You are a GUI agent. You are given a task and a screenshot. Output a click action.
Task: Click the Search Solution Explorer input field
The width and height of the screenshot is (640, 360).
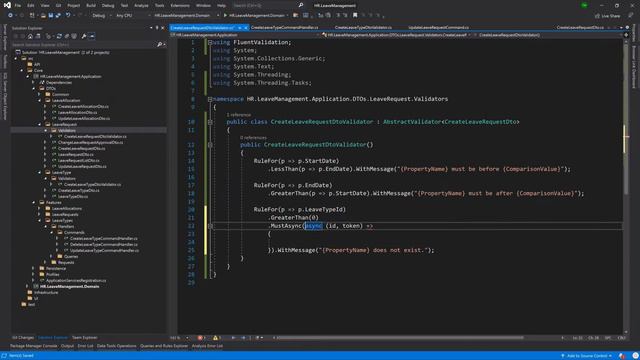(x=84, y=44)
